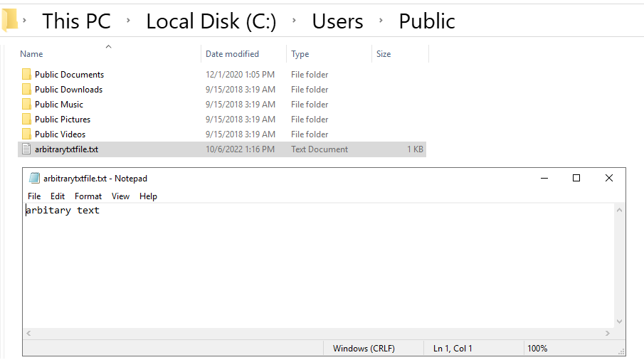Image resolution: width=644 pixels, height=360 pixels.
Task: Expand the chevron after Local Disk (C:)
Action: (294, 20)
